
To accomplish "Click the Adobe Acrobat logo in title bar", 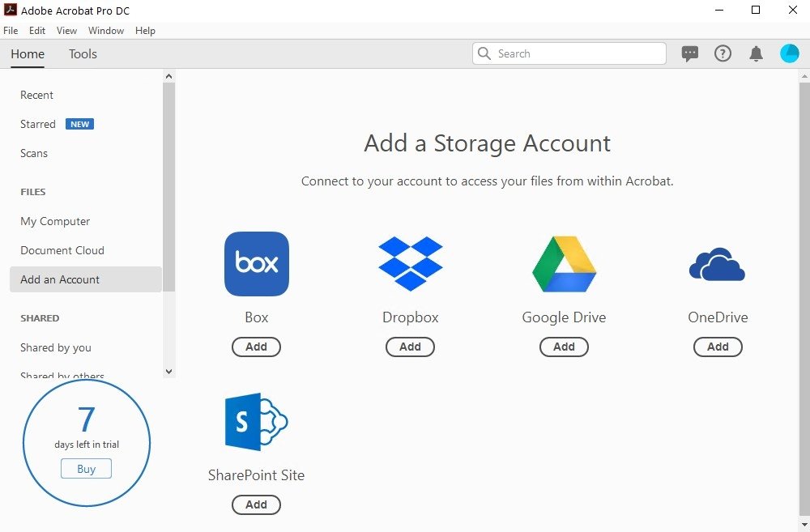I will (x=10, y=10).
